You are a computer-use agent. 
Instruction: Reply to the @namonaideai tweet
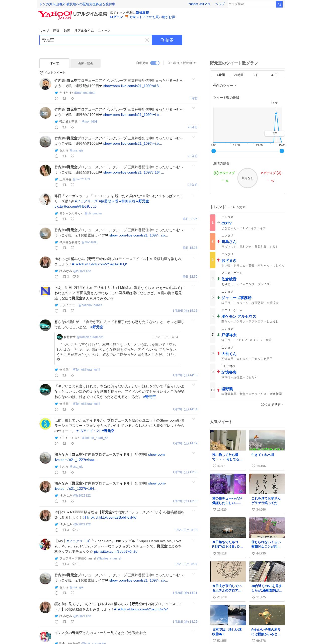click(57, 99)
